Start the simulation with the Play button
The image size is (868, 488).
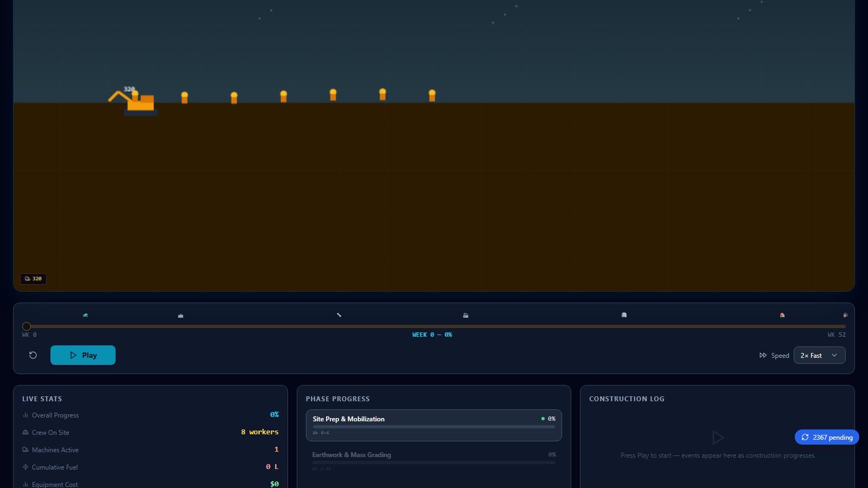pyautogui.click(x=83, y=355)
